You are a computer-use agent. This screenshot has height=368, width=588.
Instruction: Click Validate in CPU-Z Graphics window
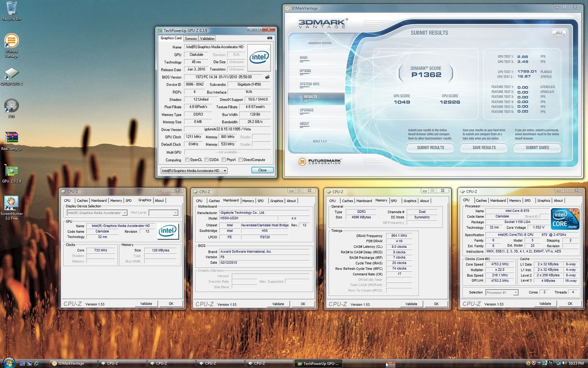pyautogui.click(x=146, y=304)
